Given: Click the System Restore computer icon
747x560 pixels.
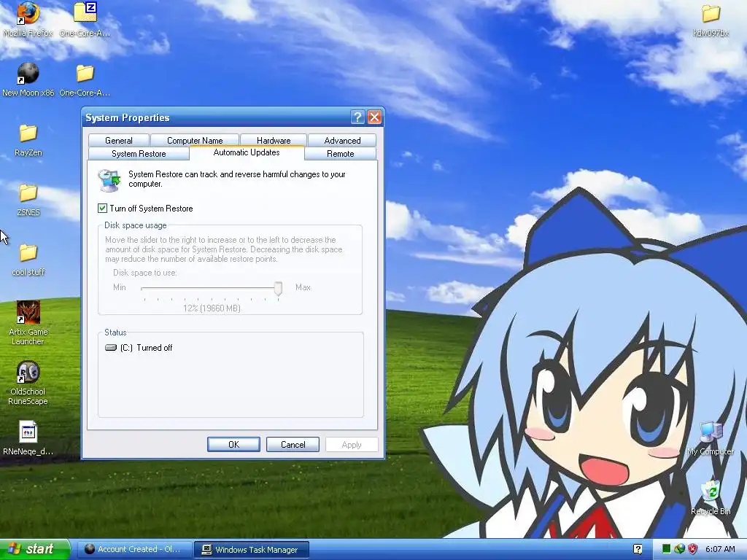Looking at the screenshot, I should 109,180.
